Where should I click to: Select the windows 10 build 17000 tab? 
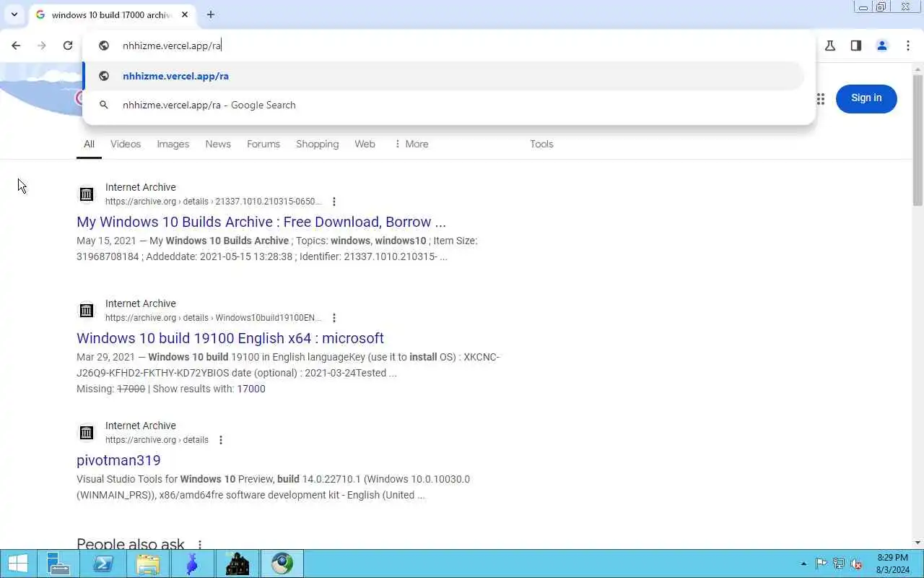112,14
